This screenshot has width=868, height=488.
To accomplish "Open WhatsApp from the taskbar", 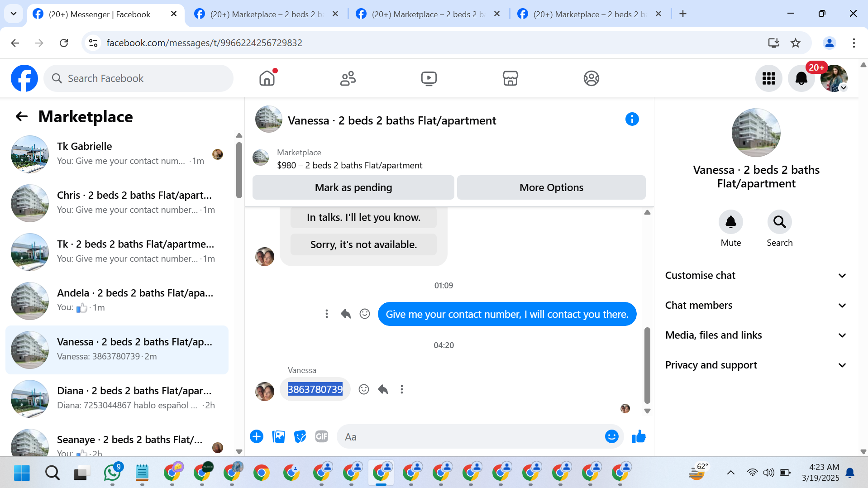I will point(112,473).
